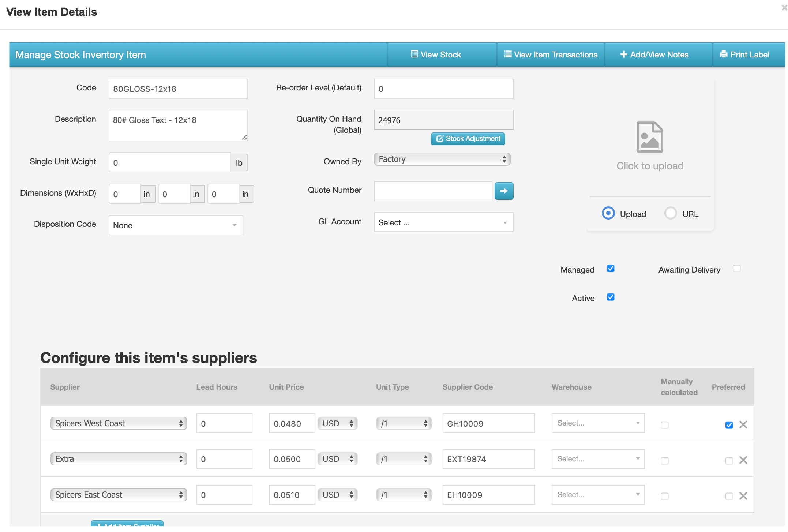
Task: Mark the Extra supplier as preferred
Action: (x=729, y=461)
